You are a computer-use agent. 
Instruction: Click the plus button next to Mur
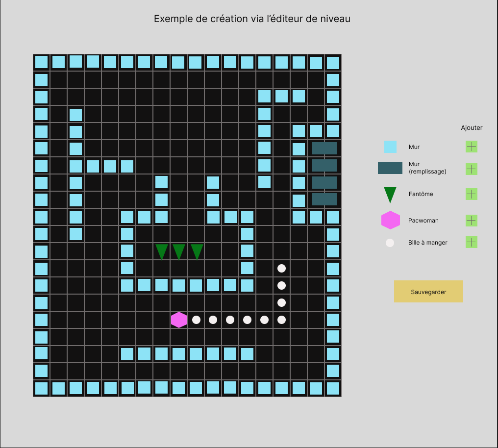[x=472, y=147]
